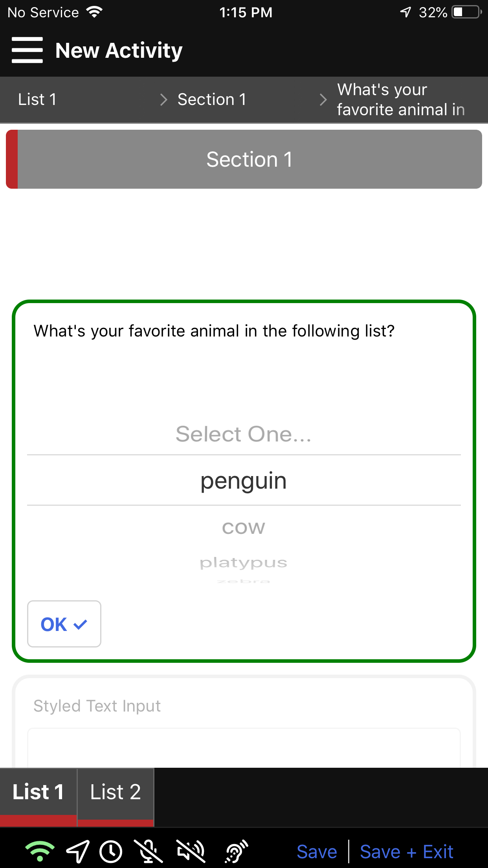Switch to the List 1 tab

(x=38, y=793)
